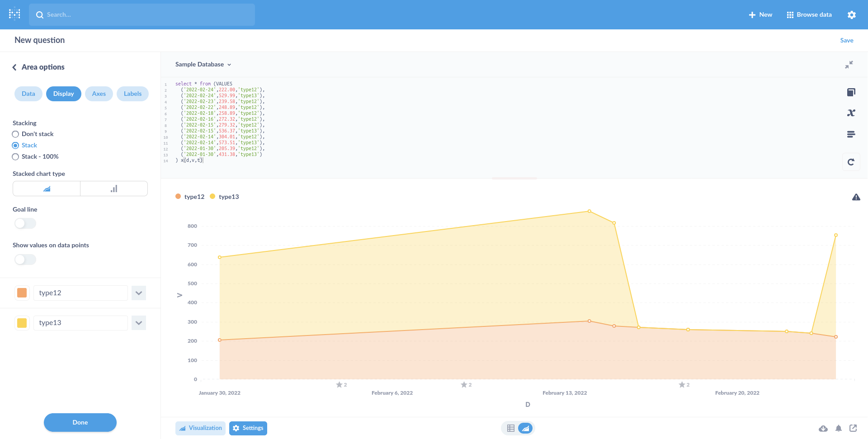
Task: Collapse the SQL editor with the arrows icon
Action: tap(849, 65)
